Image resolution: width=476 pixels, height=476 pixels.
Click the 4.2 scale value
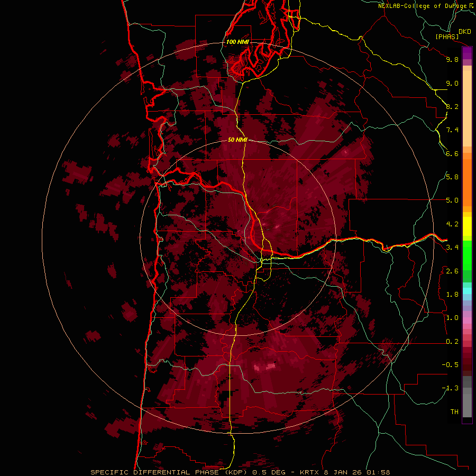(452, 224)
